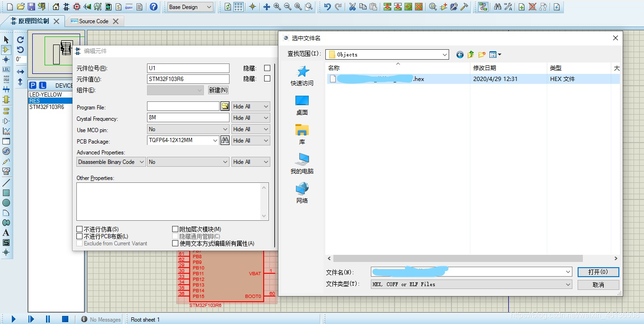Open the Program File Hide All dropdown
The image size is (644, 324).
click(x=251, y=107)
